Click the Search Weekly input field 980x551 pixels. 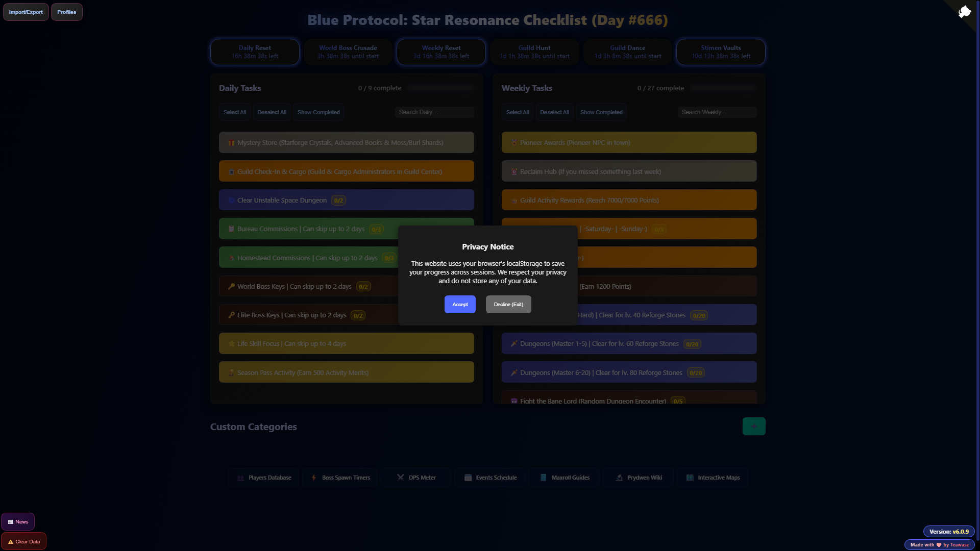716,112
